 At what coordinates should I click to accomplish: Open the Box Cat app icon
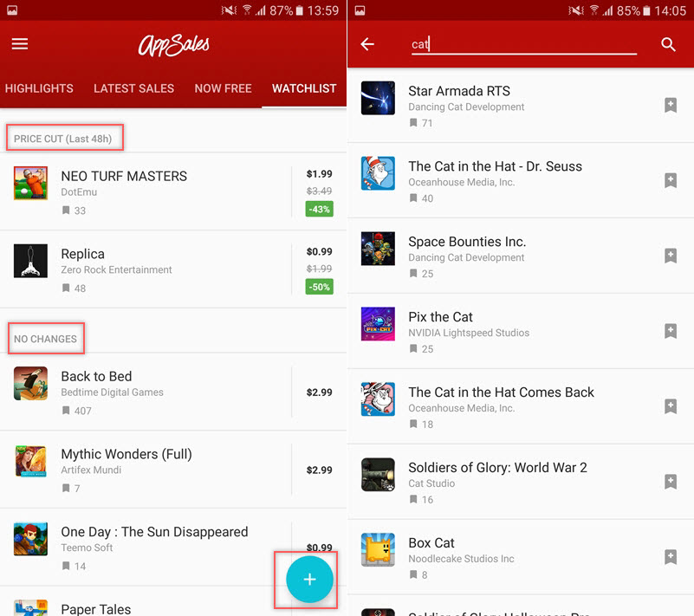pos(378,549)
